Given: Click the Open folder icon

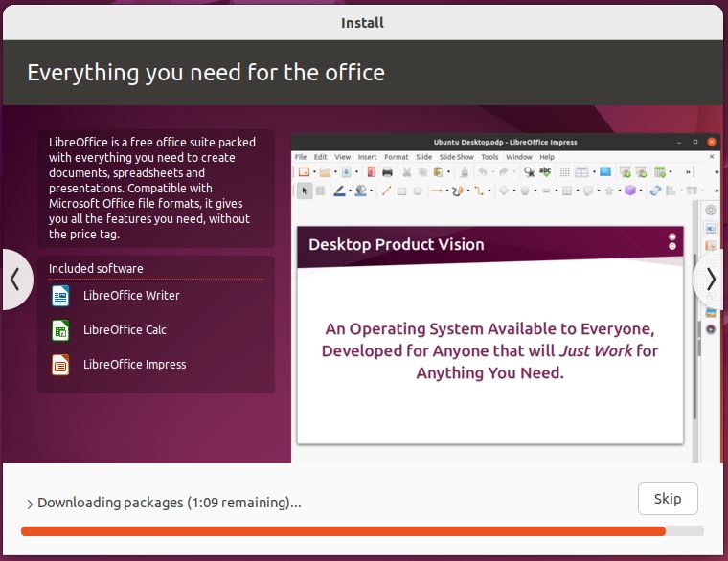Looking at the screenshot, I should (325, 172).
